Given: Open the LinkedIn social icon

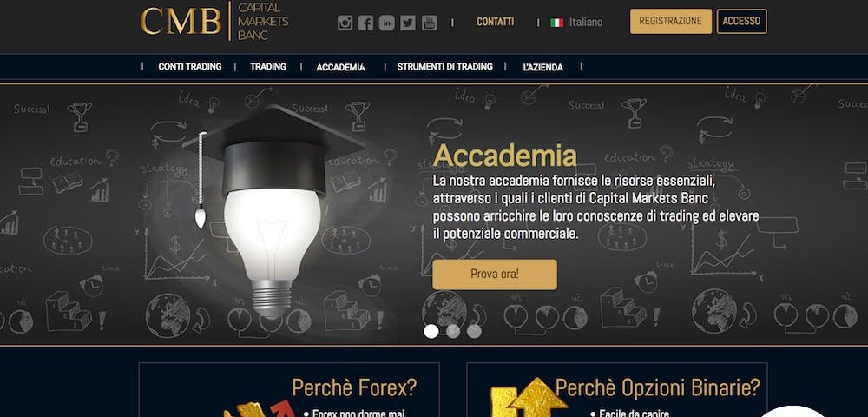Looking at the screenshot, I should [387, 23].
